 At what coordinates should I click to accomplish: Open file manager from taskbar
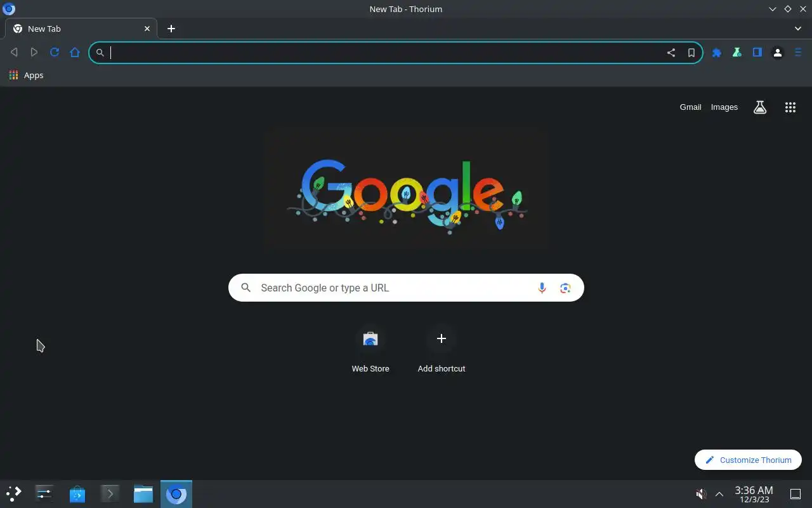pos(143,493)
